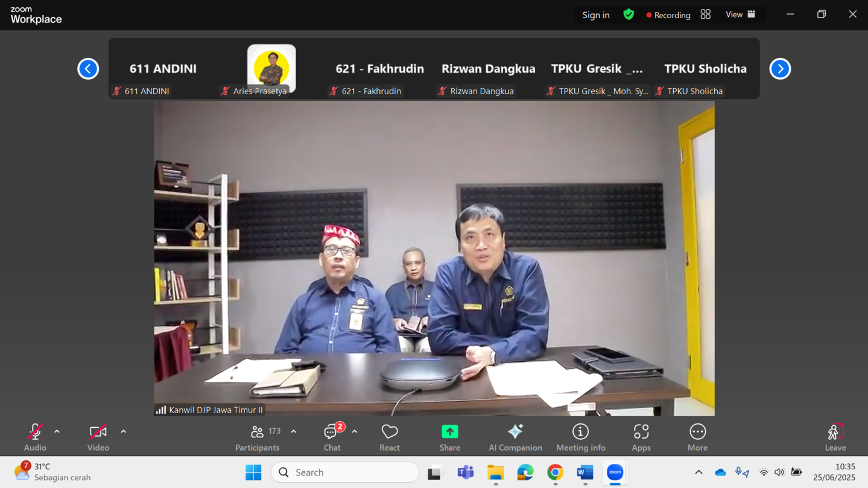
Task: Click the Sign in button
Action: point(595,15)
